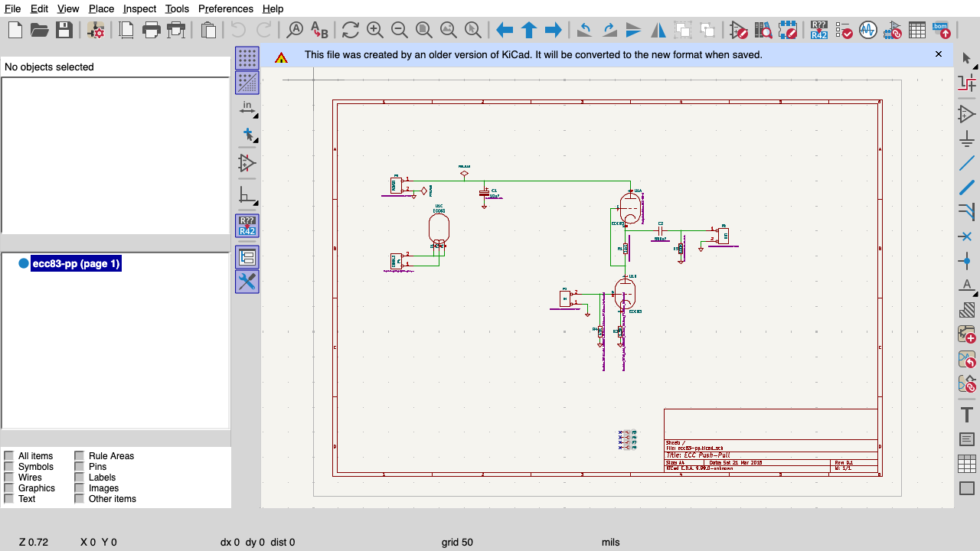980x551 pixels.
Task: Navigate forward with right blue arrow
Action: coord(554,30)
